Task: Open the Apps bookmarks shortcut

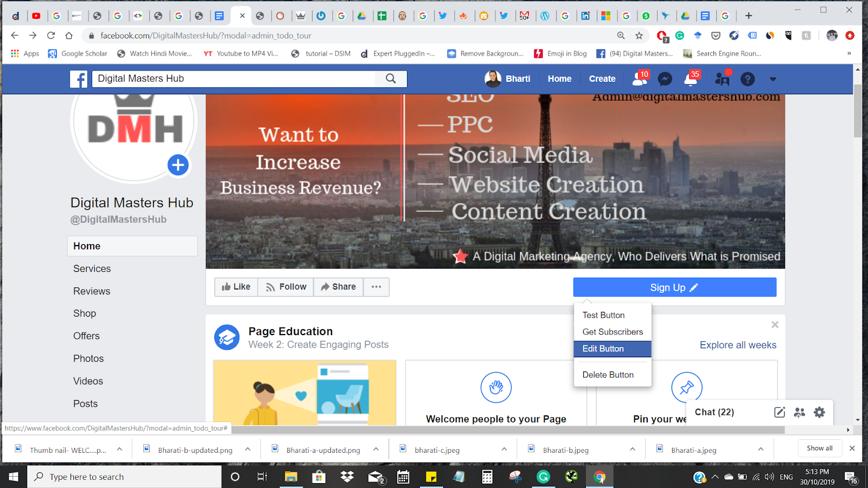Action: click(x=25, y=53)
